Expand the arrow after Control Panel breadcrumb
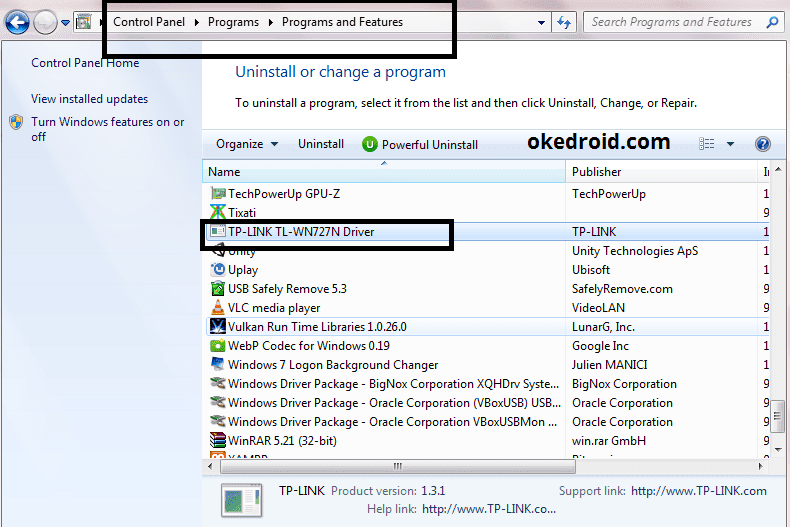This screenshot has width=790, height=527. [x=196, y=23]
